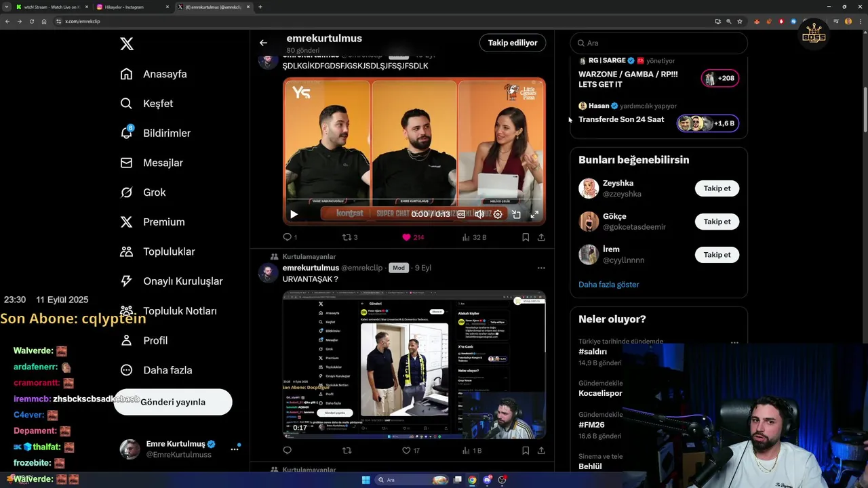Open Kocaelispor trending topic
The height and width of the screenshot is (488, 868).
(x=600, y=393)
